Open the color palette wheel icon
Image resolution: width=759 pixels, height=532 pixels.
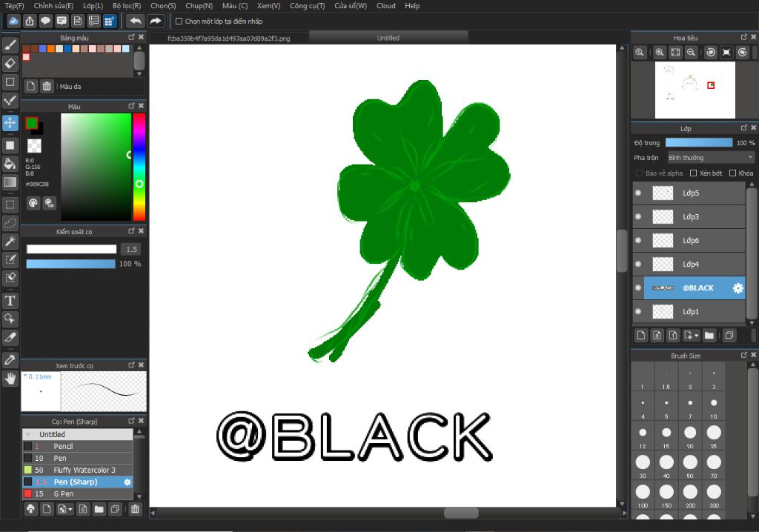pyautogui.click(x=33, y=203)
